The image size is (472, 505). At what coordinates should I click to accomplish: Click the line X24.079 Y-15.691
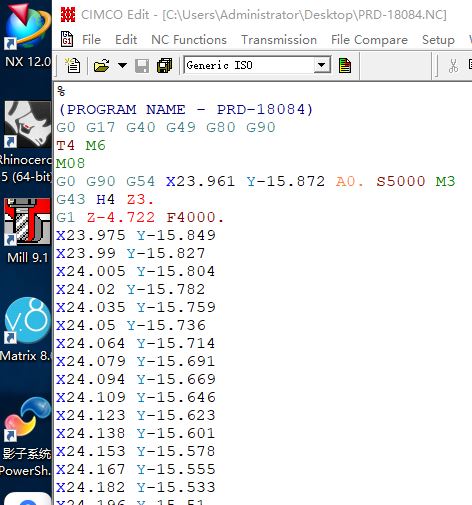click(x=136, y=361)
